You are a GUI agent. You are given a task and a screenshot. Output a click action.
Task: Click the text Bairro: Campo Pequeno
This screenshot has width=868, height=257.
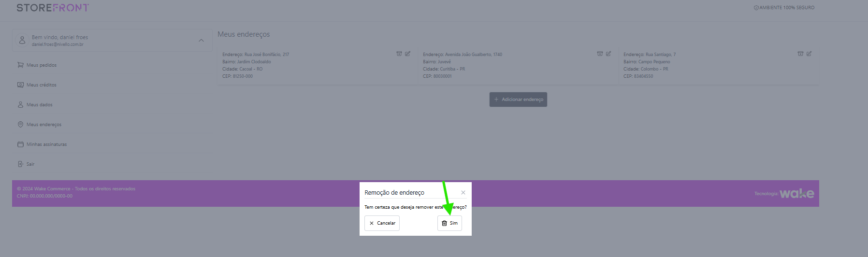(x=647, y=62)
